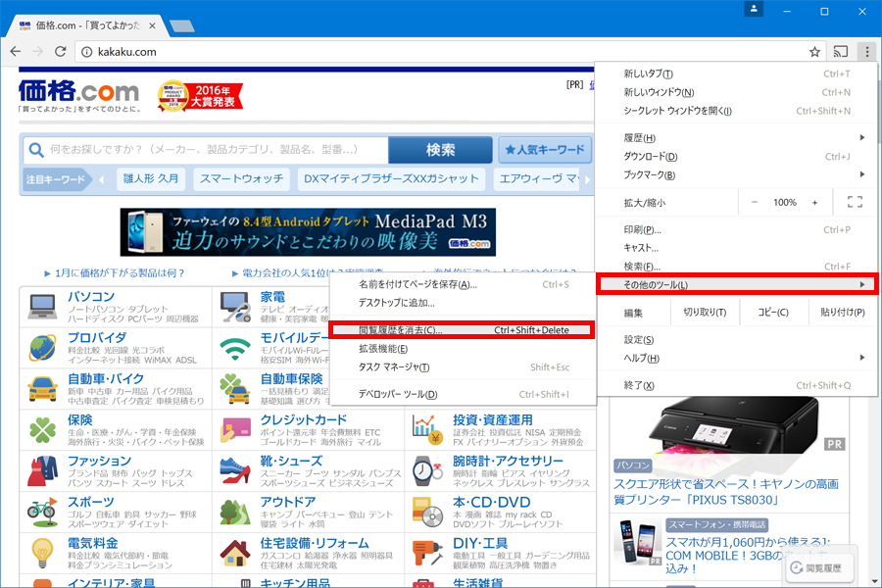Choose 印刷(P)... from the menu
Screen dimensions: 882x588
coord(736,229)
